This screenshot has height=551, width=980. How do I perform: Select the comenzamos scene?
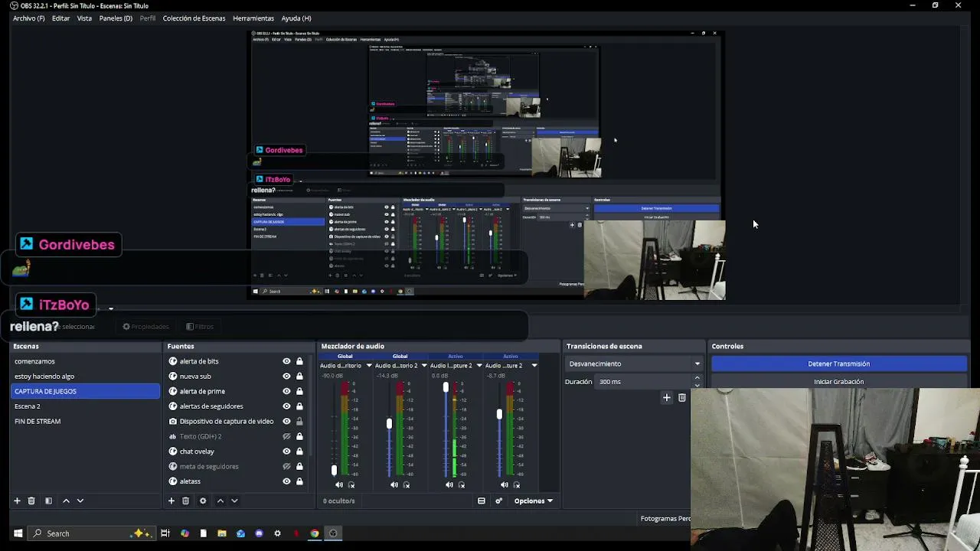coord(86,361)
